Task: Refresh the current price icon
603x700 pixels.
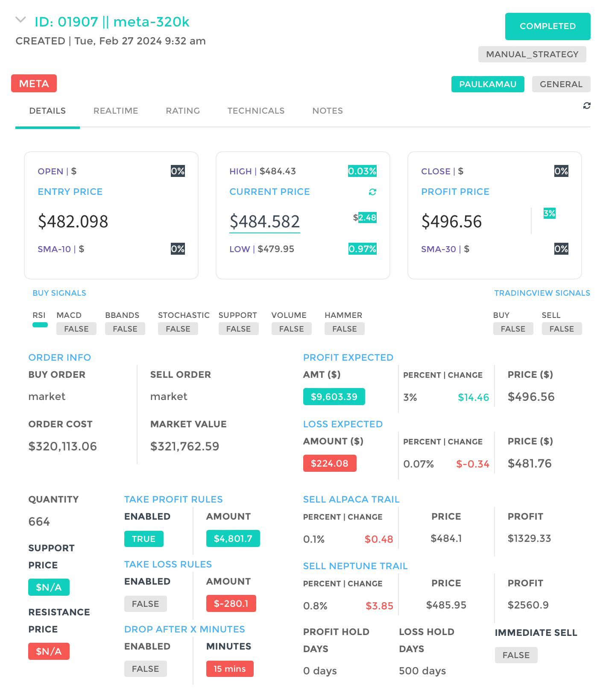Action: coord(372,192)
